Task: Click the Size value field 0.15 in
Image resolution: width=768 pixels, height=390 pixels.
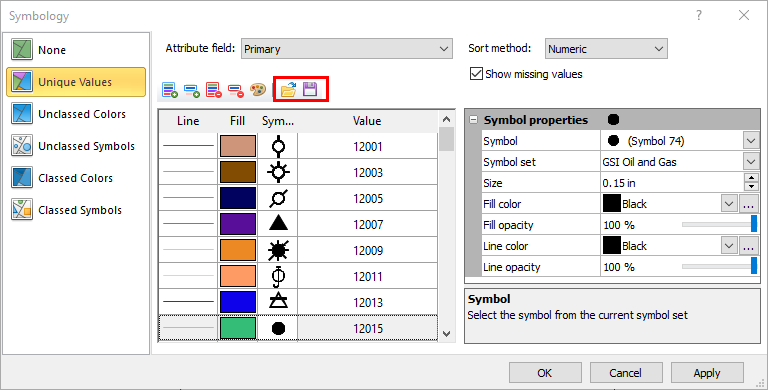Action: pyautogui.click(x=672, y=183)
